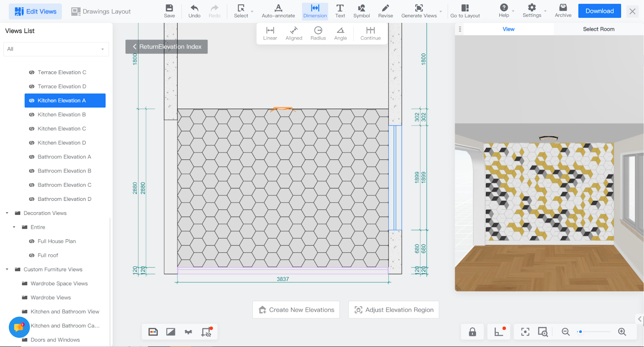Screen dimensions: 644x347
Task: Open Kitchen Elevation B view
Action: pyautogui.click(x=62, y=115)
